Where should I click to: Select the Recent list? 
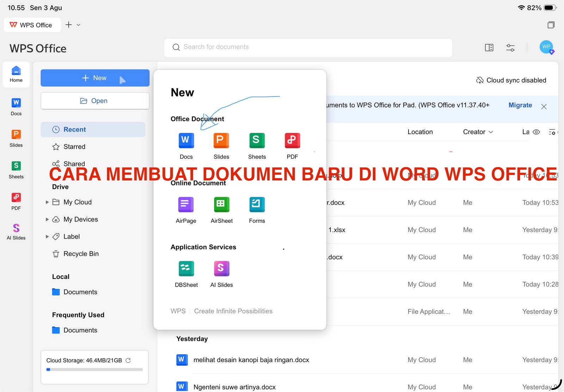[x=93, y=130]
